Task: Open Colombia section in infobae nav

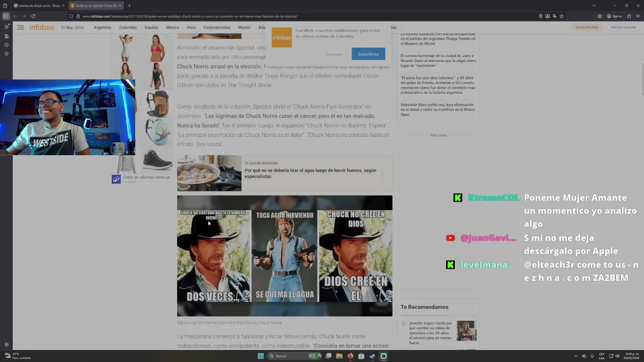Action: 128,27
